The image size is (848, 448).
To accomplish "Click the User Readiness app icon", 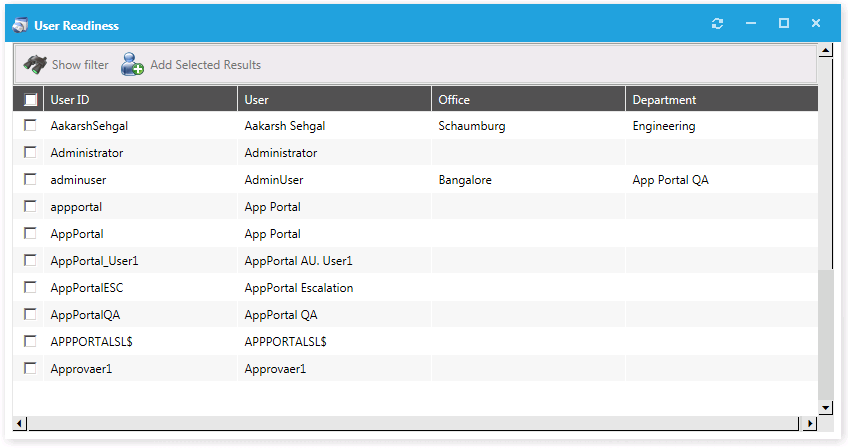I will point(20,24).
